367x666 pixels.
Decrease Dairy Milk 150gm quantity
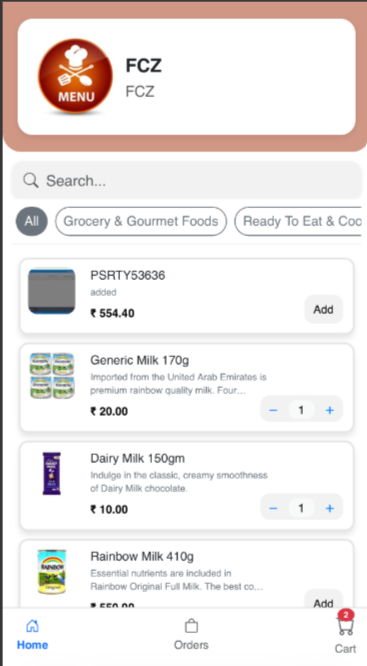[x=273, y=508]
